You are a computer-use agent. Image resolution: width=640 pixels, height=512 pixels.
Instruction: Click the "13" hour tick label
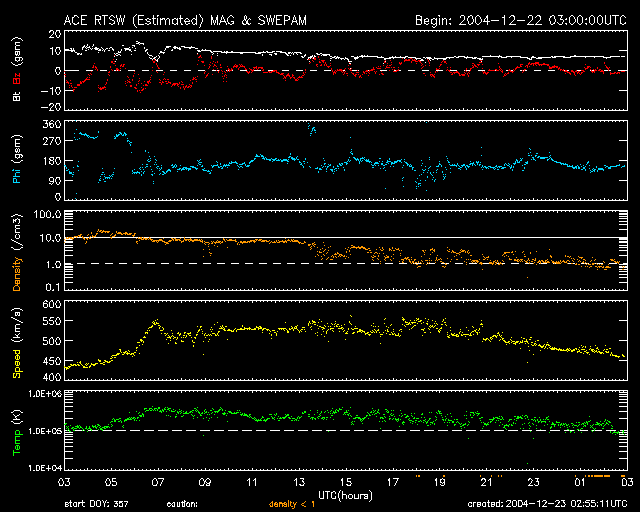point(299,482)
